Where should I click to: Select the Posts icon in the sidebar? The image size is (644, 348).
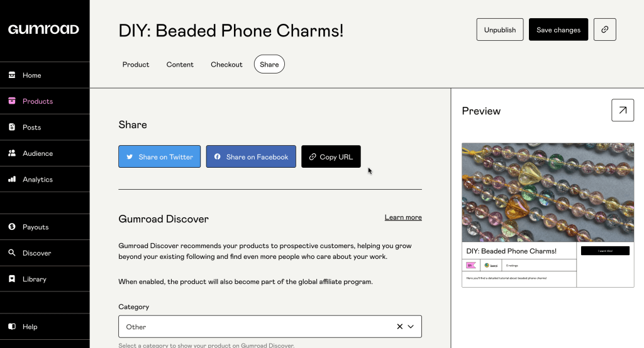coord(12,127)
